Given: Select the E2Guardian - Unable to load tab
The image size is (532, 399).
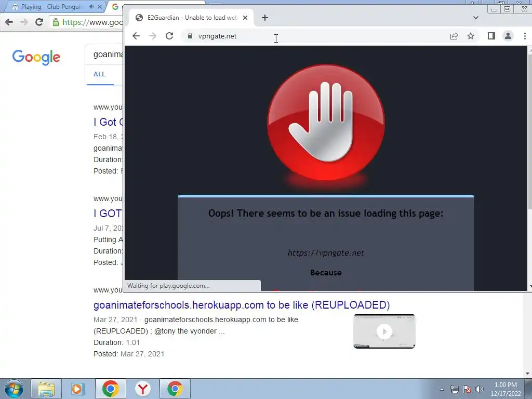Looking at the screenshot, I should (x=191, y=18).
